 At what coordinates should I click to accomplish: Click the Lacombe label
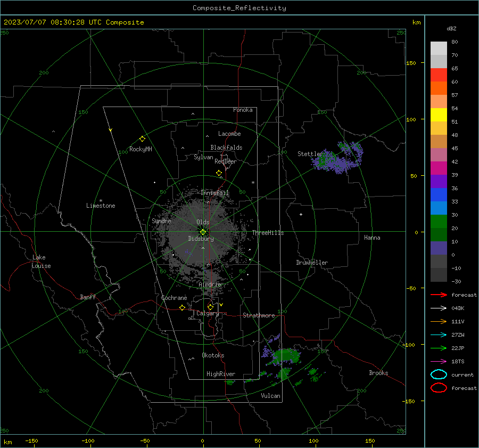[229, 134]
